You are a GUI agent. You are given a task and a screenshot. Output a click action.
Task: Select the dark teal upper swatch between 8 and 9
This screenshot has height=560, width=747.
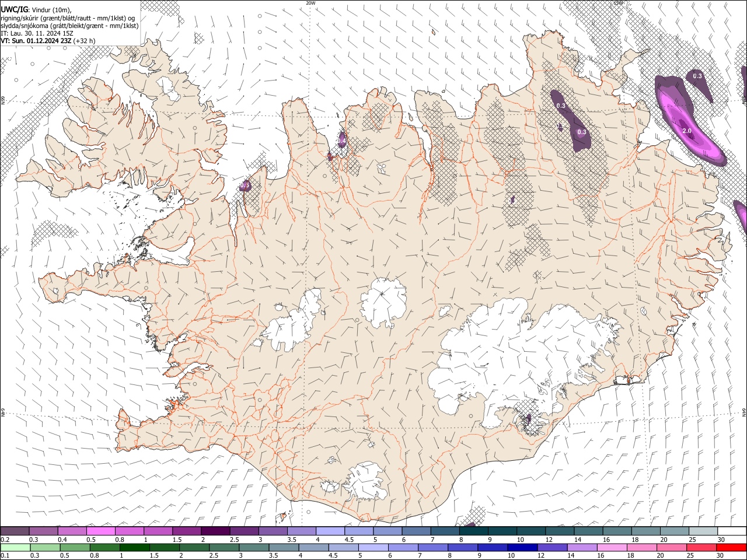(473, 531)
